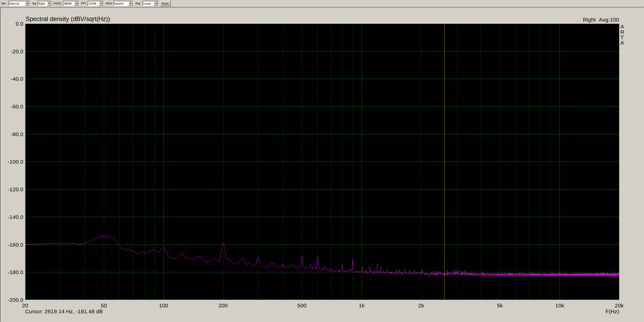This screenshot has width=644, height=322.
Task: Click the Cursor readout text below plot
Action: click(64, 311)
